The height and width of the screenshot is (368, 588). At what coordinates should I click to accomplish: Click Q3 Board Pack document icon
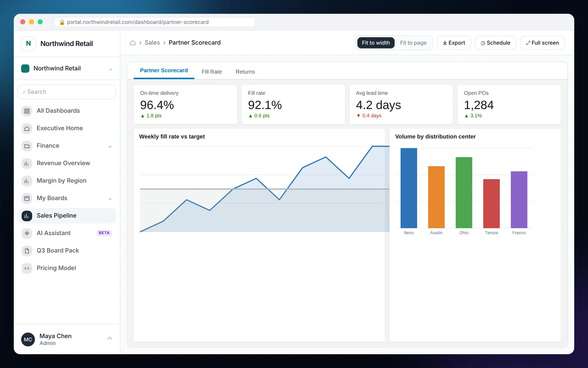point(27,251)
